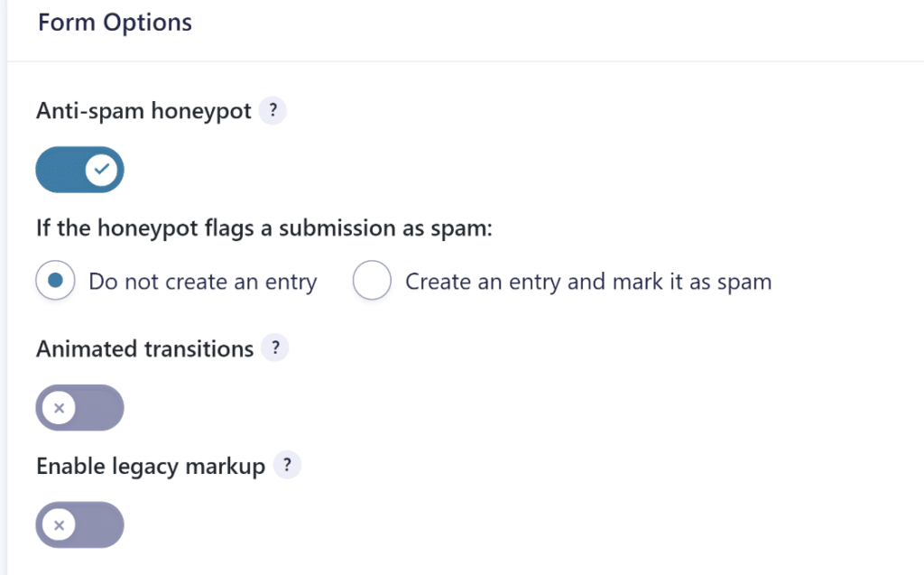Click the Form Options section heading

(x=115, y=22)
